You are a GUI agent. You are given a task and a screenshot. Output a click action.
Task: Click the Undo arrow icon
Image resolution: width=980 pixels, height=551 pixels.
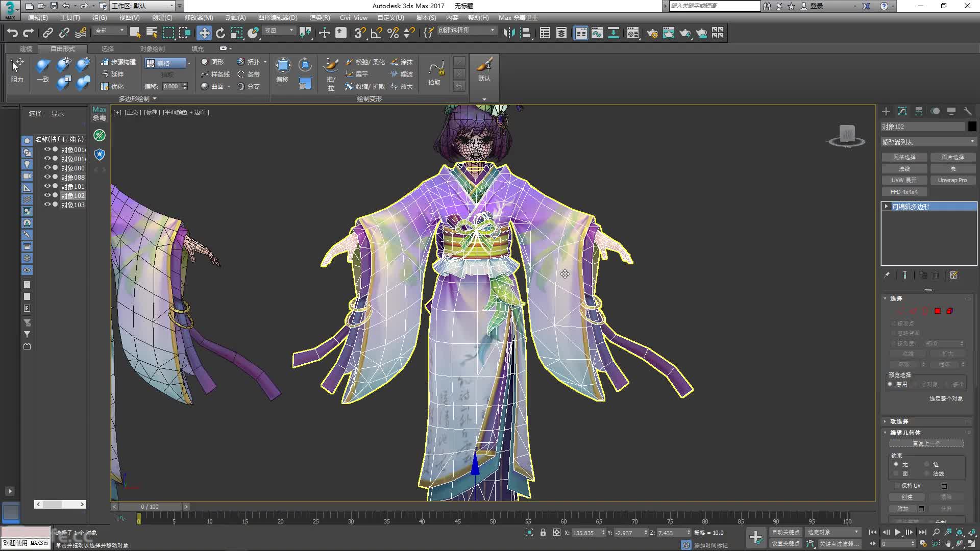coord(12,33)
